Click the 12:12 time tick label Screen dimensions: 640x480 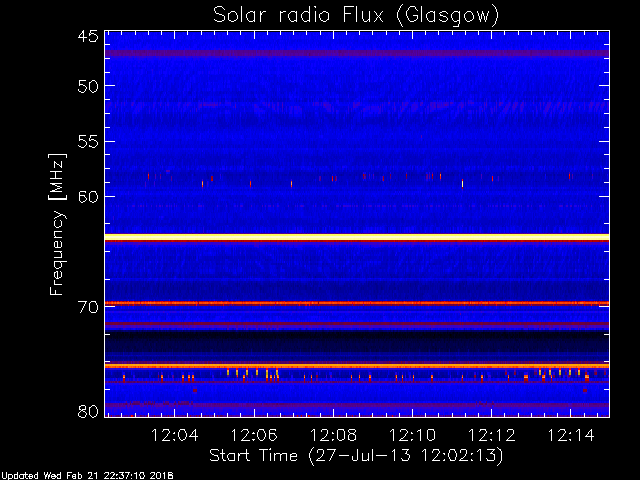pos(491,435)
